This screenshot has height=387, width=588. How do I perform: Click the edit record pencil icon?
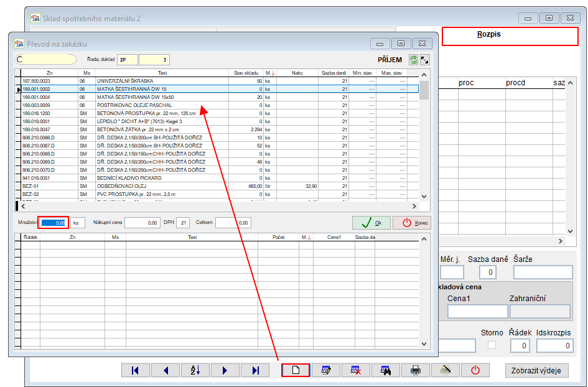(326, 370)
